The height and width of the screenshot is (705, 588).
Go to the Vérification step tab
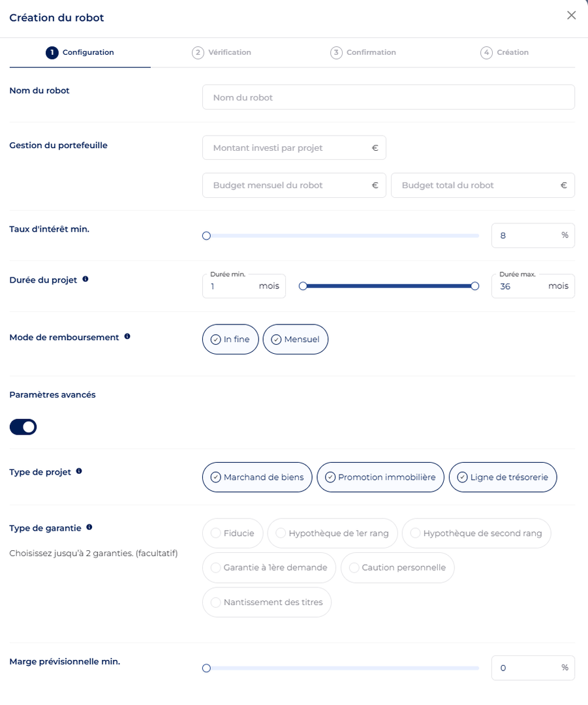coord(222,53)
